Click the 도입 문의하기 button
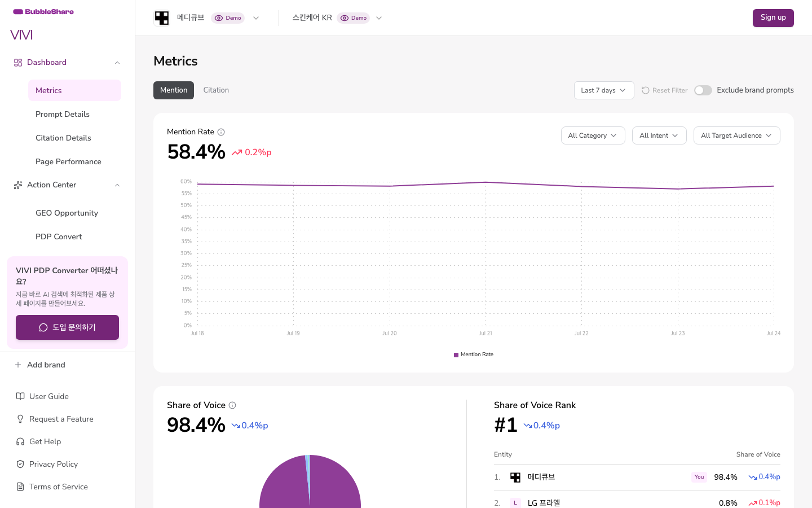The height and width of the screenshot is (508, 812). 67,327
